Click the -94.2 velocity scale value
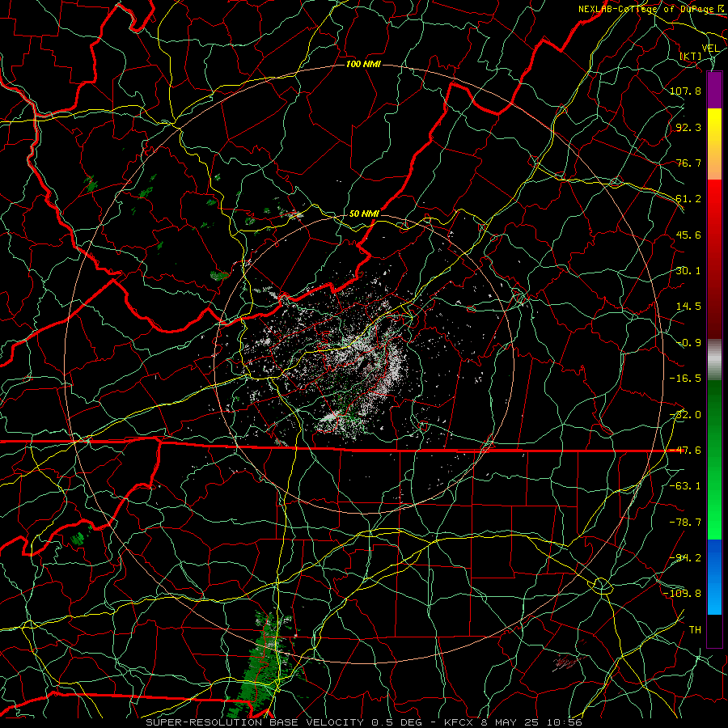728x728 pixels. (685, 558)
